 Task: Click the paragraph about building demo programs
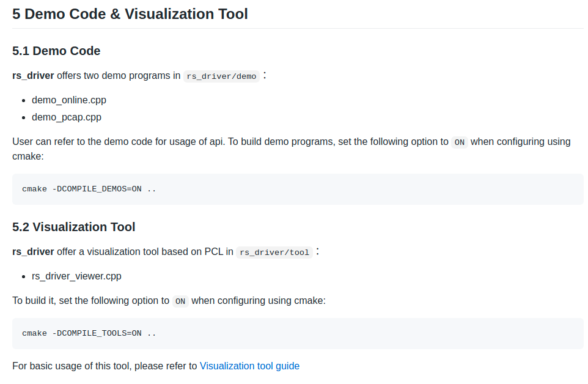pyautogui.click(x=291, y=149)
